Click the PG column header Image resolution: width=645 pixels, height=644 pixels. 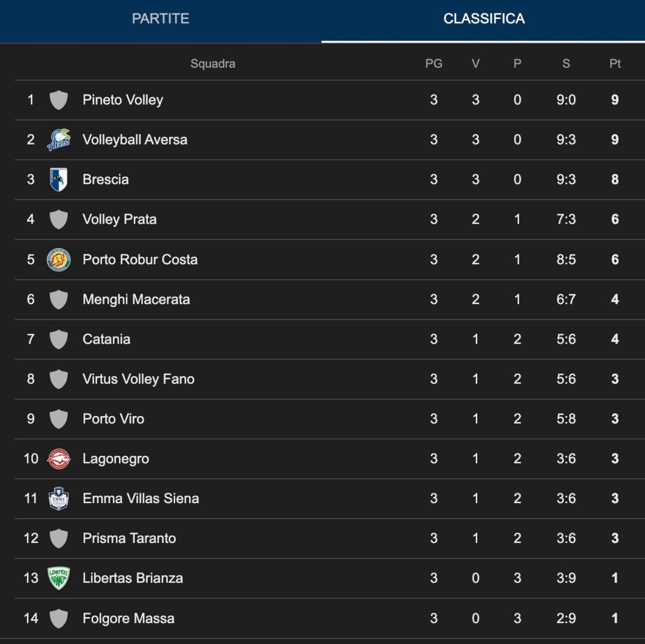point(434,63)
